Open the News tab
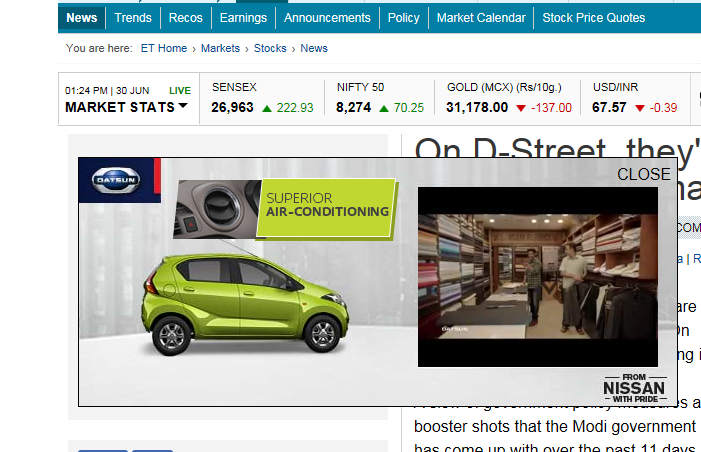 coord(81,18)
